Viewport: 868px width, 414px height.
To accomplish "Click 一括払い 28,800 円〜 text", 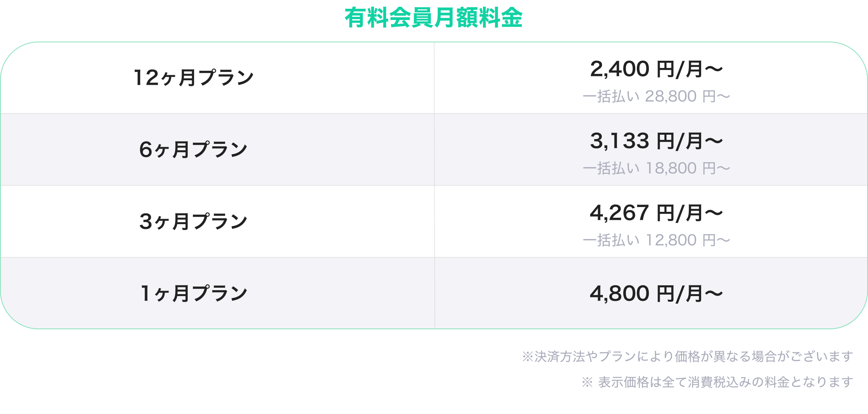I will pos(656,96).
